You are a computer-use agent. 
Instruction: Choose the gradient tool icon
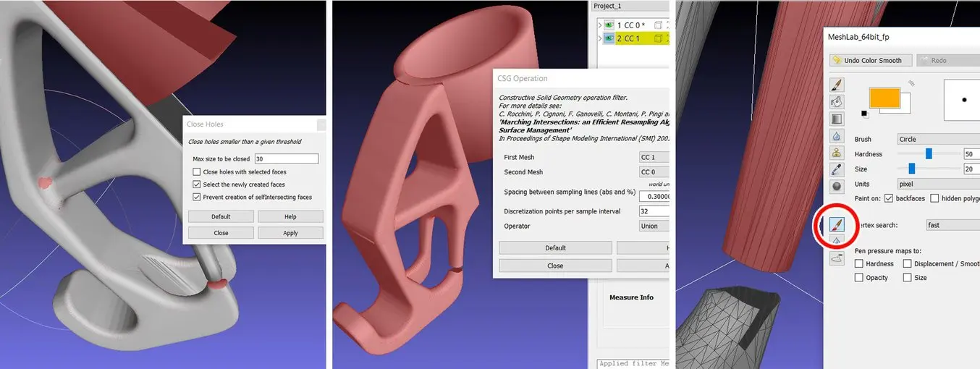pos(837,119)
